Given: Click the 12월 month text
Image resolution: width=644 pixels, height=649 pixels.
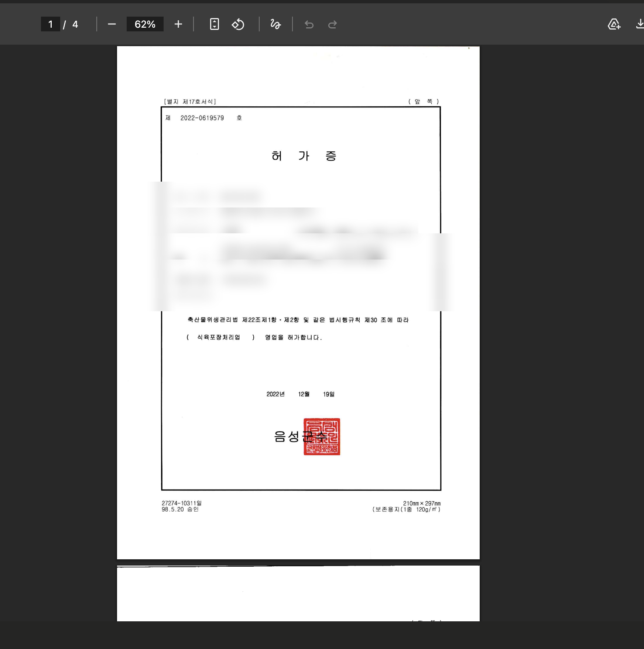Looking at the screenshot, I should 304,394.
